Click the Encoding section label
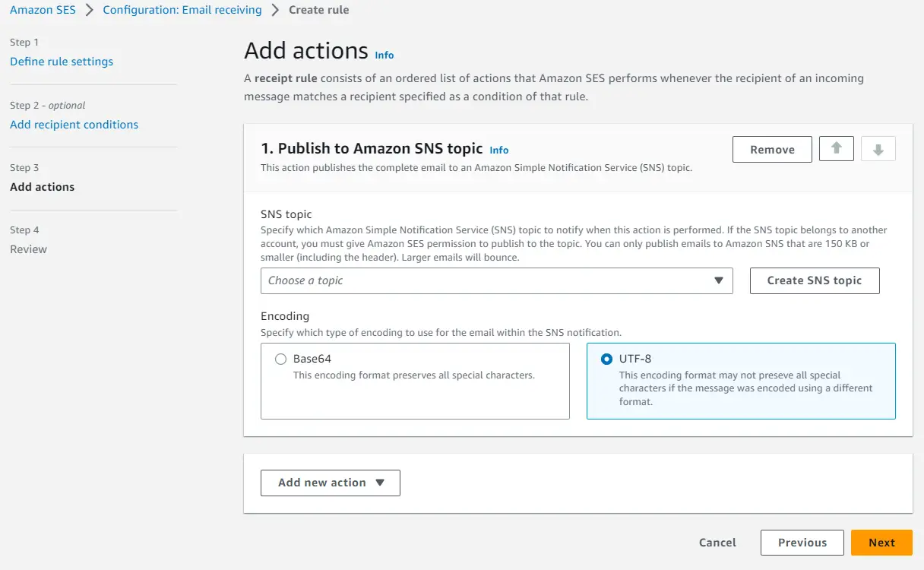 point(285,316)
